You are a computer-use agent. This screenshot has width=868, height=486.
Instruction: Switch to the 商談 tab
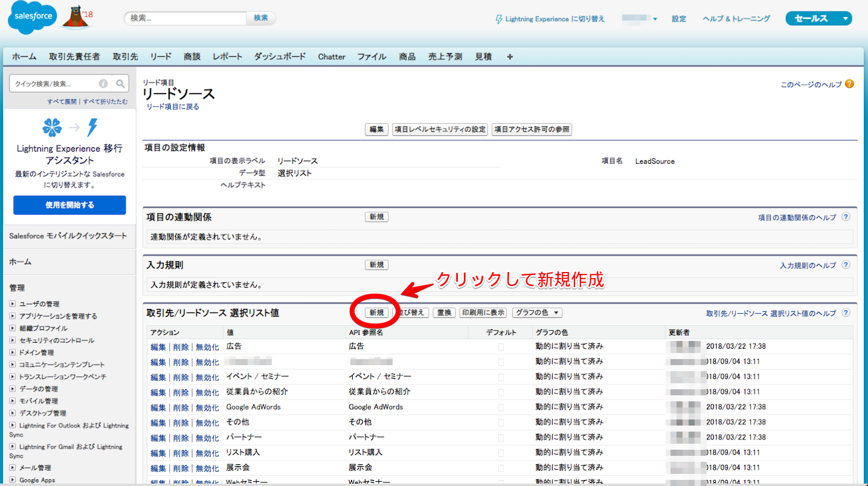point(192,57)
